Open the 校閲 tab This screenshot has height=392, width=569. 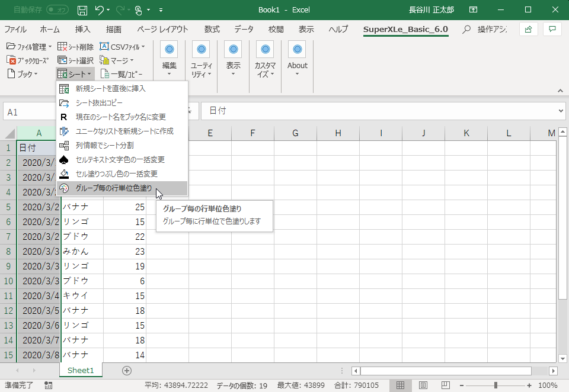(x=276, y=30)
